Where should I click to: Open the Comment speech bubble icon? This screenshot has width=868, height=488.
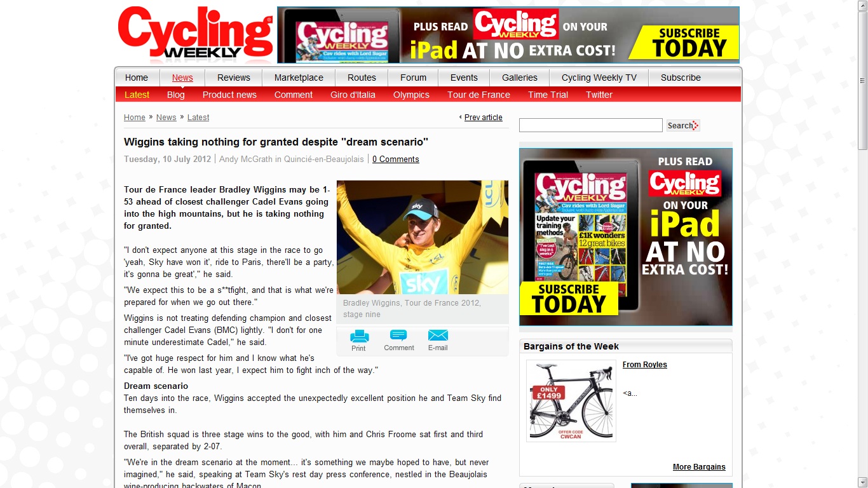tap(398, 336)
